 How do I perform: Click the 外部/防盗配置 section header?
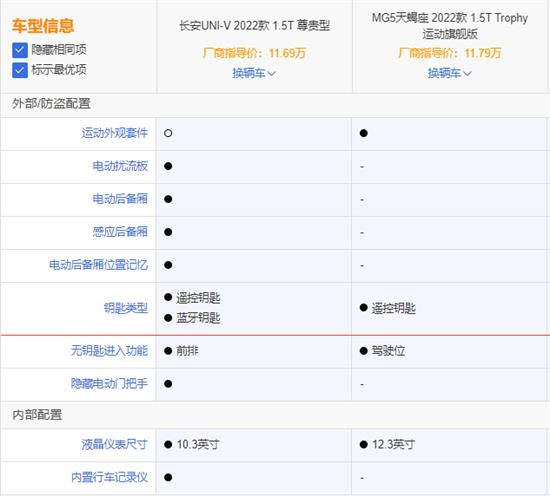tap(51, 104)
